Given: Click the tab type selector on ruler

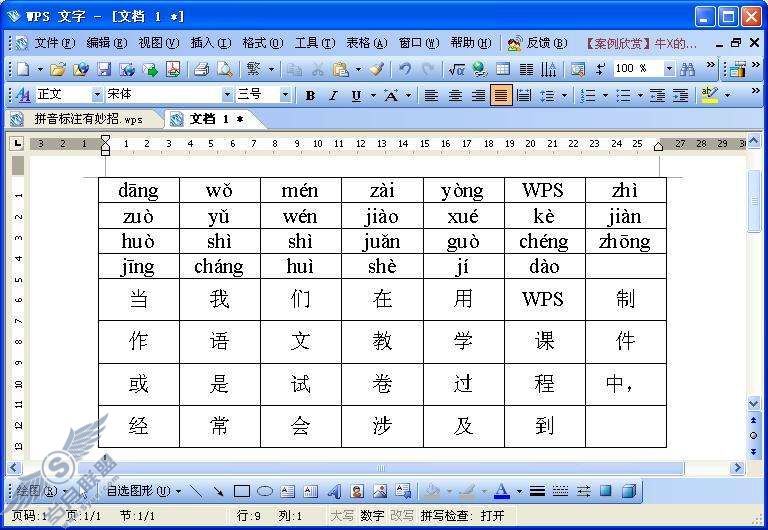Looking at the screenshot, I should 18,143.
